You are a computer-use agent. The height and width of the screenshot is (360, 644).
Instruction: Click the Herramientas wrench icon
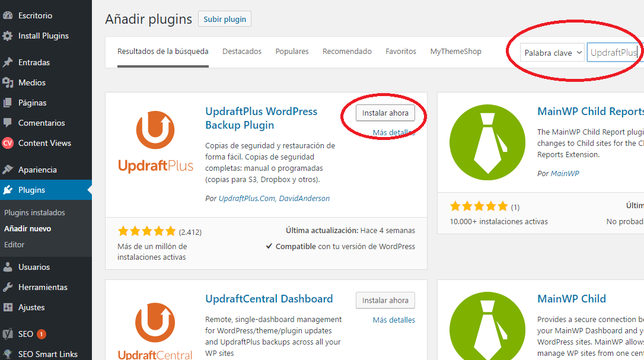[x=7, y=287]
